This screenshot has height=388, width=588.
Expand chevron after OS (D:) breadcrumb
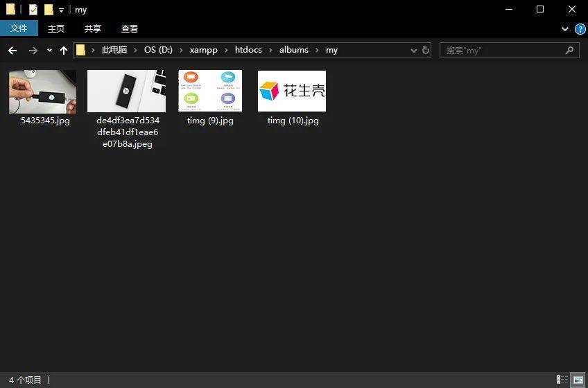click(181, 51)
